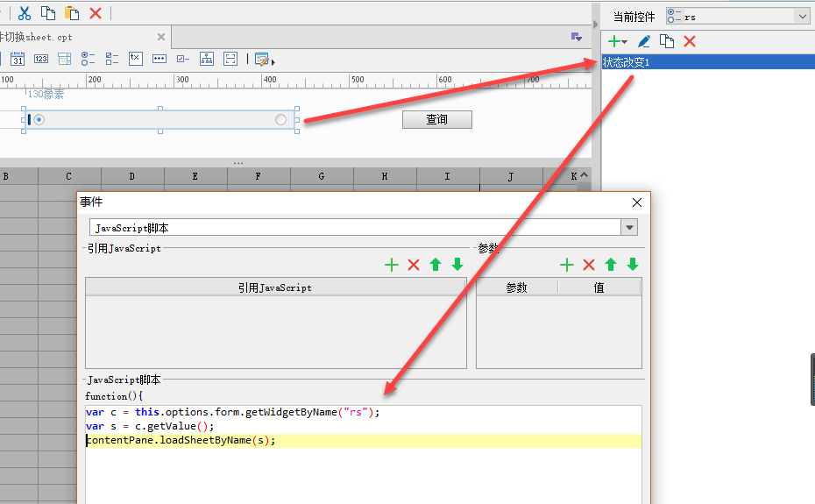Click the scroll-up arrow beside column K
The width and height of the screenshot is (815, 504).
[x=585, y=175]
